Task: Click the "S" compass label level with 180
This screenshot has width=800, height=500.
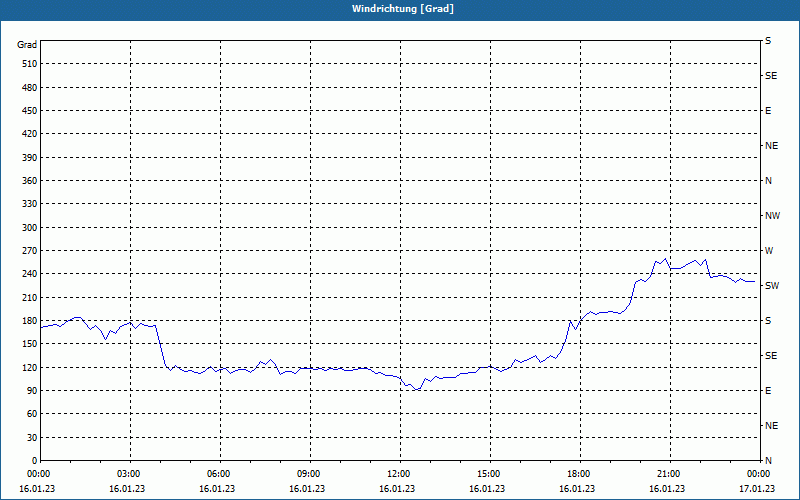Action: coord(768,321)
